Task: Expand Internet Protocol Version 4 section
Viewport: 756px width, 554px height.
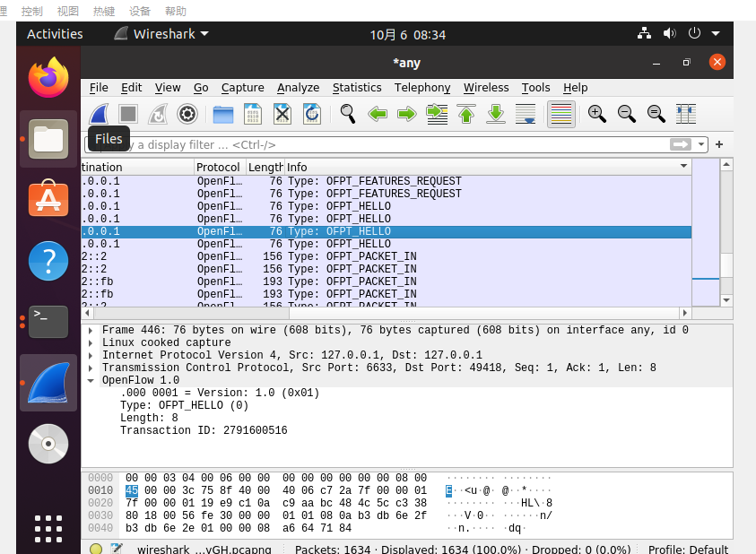Action: click(x=91, y=355)
